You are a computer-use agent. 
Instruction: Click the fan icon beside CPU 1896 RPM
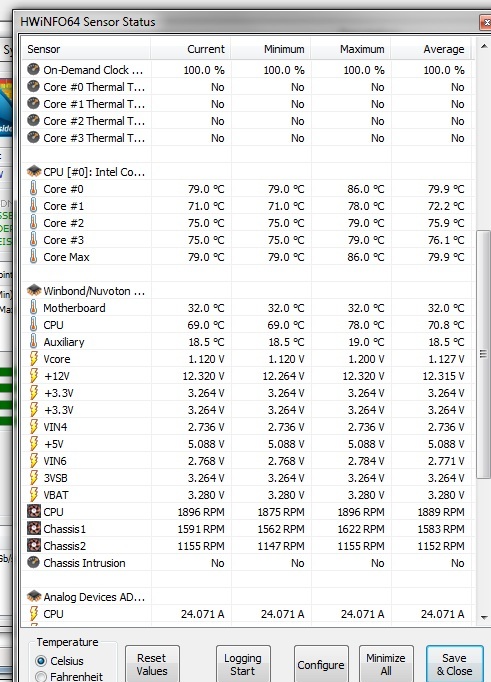click(x=33, y=512)
